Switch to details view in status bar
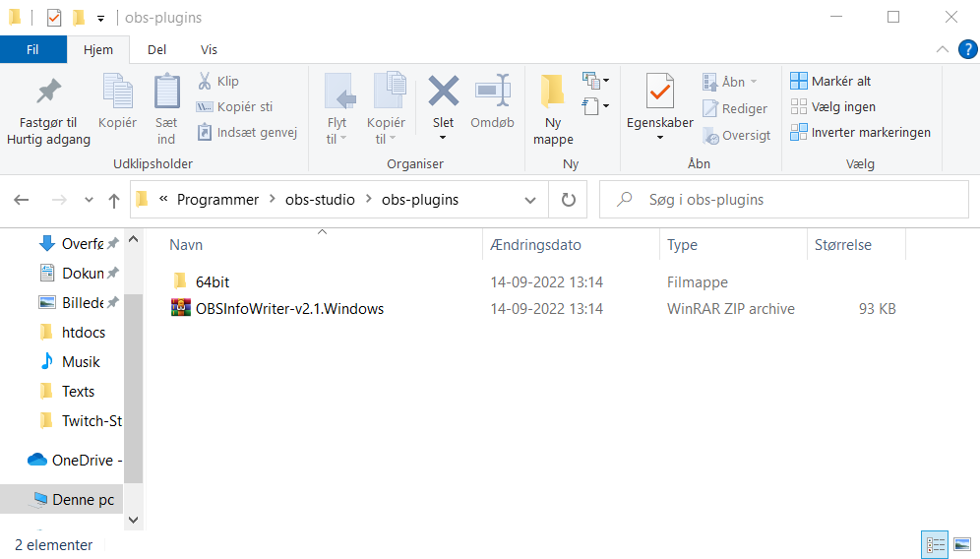The image size is (980, 559). (935, 544)
